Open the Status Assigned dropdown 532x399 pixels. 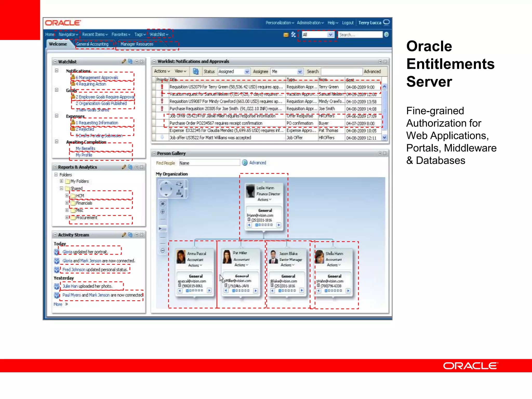click(x=247, y=71)
